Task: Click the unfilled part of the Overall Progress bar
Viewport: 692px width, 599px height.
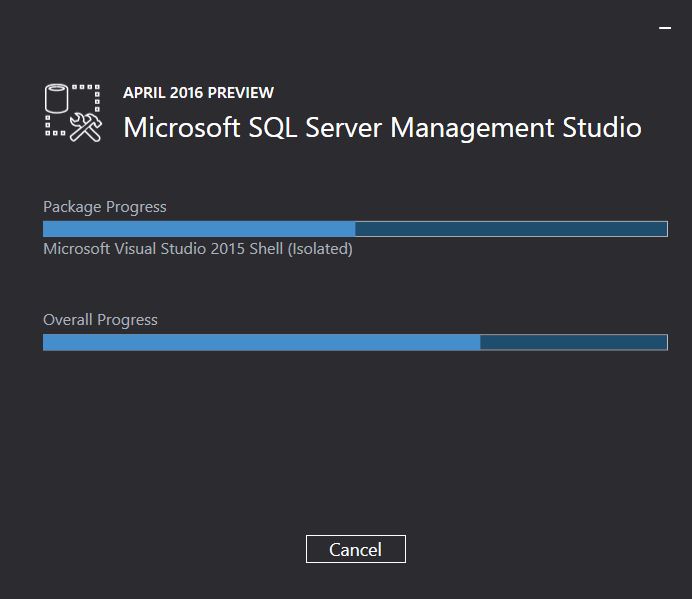Action: click(573, 342)
